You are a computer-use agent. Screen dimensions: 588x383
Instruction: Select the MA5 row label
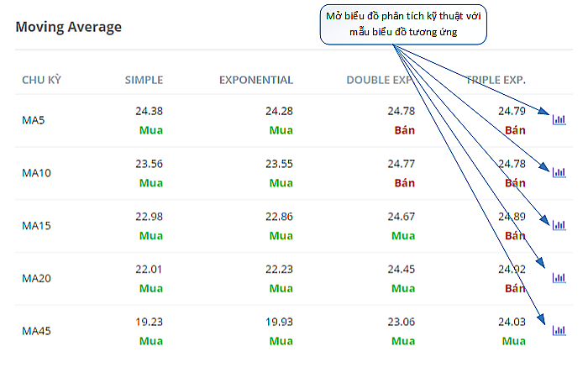[x=34, y=120]
